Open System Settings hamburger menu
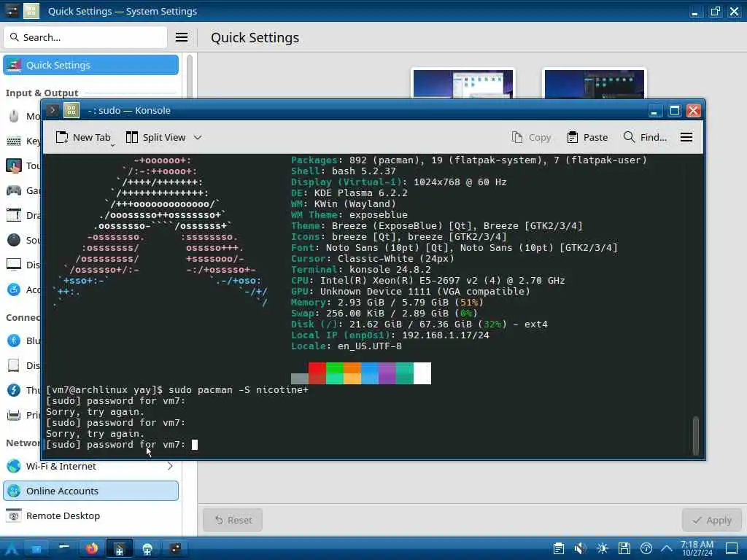 pyautogui.click(x=182, y=37)
